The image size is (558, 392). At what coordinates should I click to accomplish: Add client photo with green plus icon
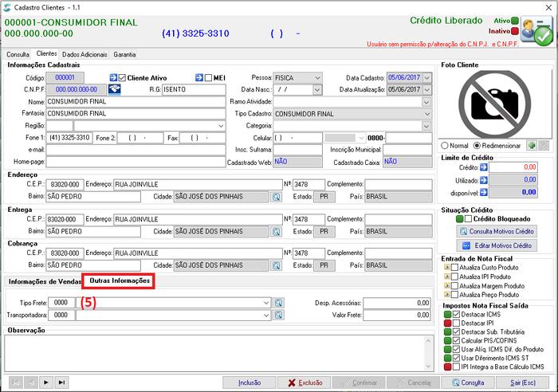tap(532, 146)
